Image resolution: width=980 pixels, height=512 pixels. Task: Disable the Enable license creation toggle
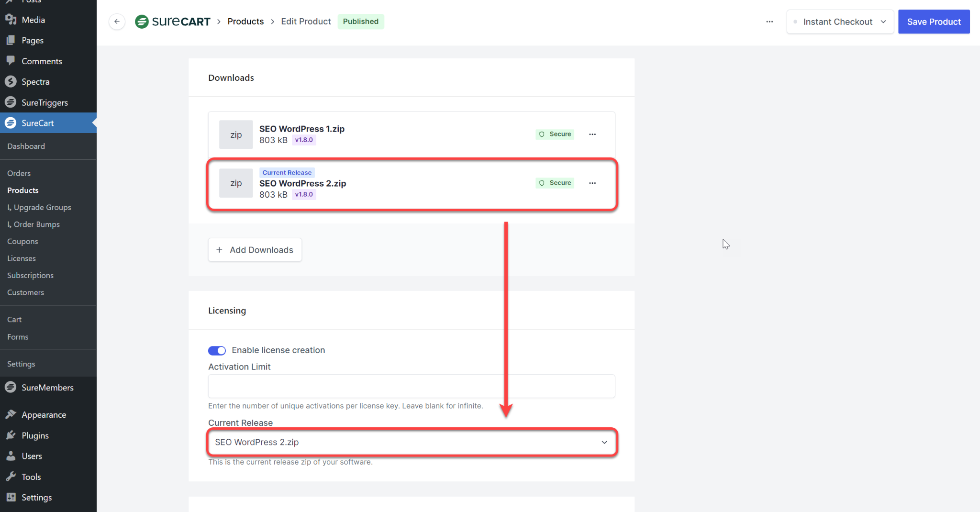[217, 350]
